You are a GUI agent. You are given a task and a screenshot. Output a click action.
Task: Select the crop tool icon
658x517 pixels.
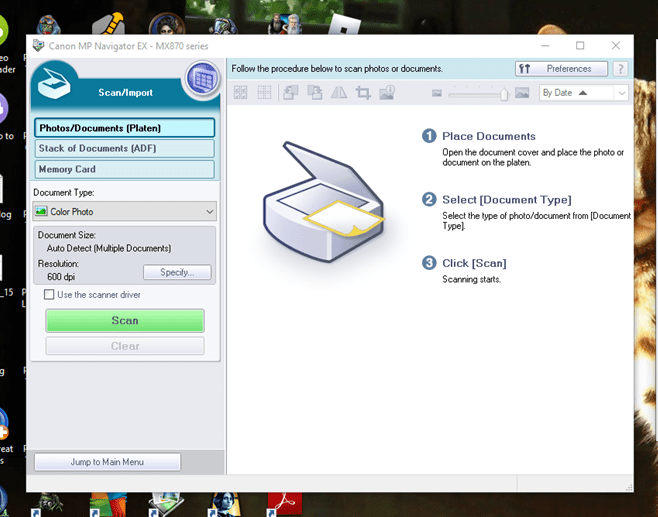click(363, 93)
